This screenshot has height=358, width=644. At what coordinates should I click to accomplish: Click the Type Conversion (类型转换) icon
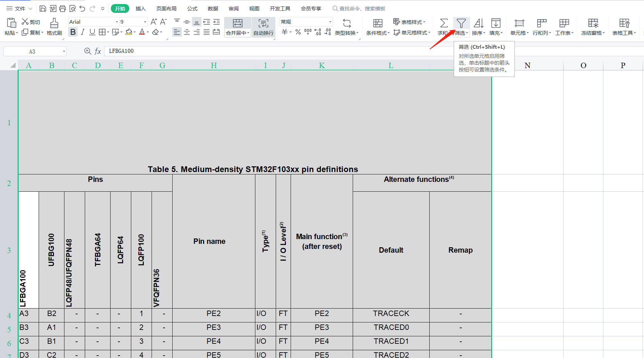point(347,23)
